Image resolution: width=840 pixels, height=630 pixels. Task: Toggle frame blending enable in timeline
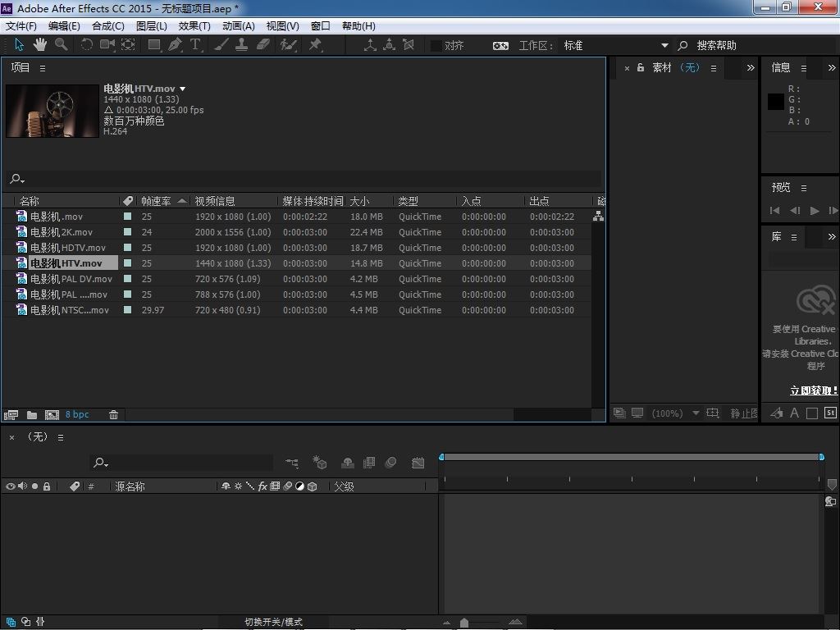click(369, 463)
